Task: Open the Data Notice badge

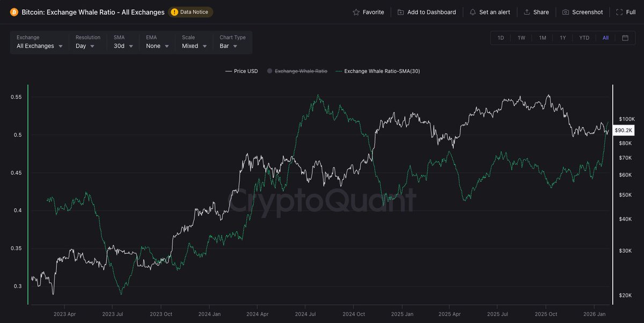Action: [x=191, y=12]
